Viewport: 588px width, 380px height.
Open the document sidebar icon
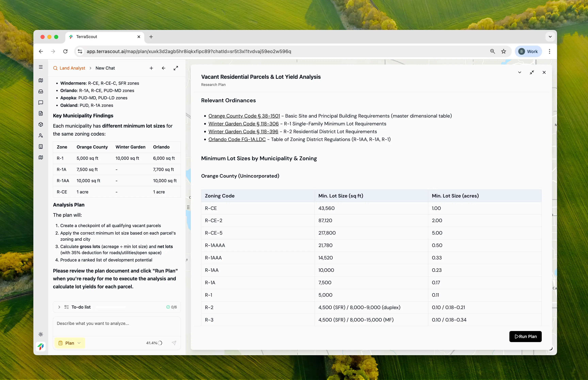(x=41, y=113)
